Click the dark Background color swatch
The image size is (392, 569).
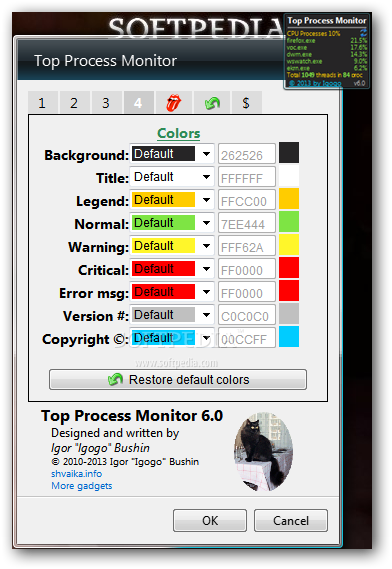tap(289, 153)
